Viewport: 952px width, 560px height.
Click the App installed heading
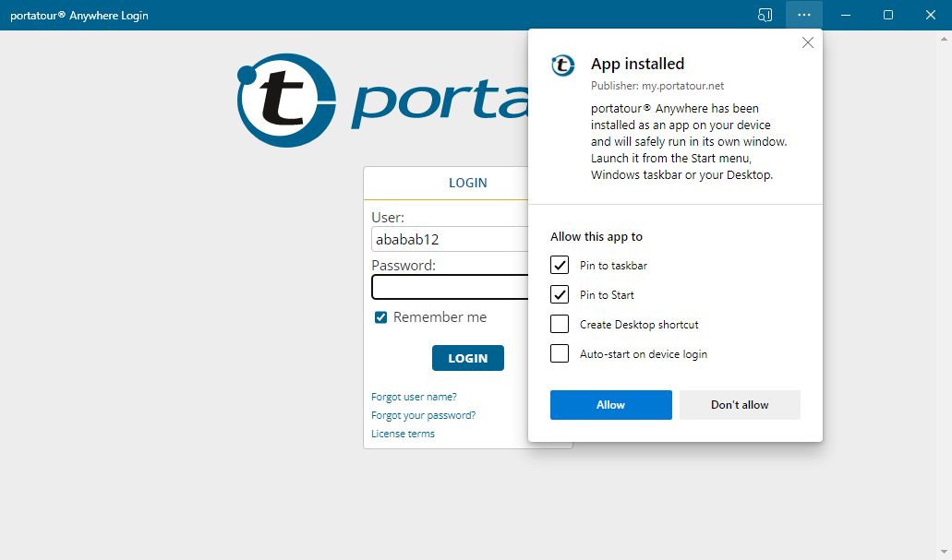pyautogui.click(x=637, y=64)
